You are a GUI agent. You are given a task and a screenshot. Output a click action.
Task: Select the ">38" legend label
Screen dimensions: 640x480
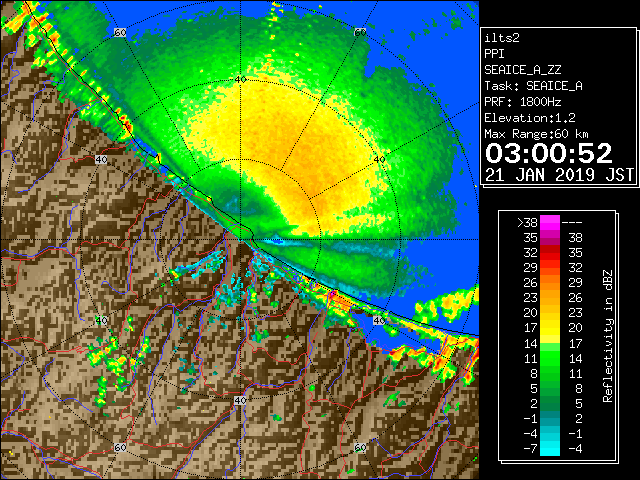527,223
